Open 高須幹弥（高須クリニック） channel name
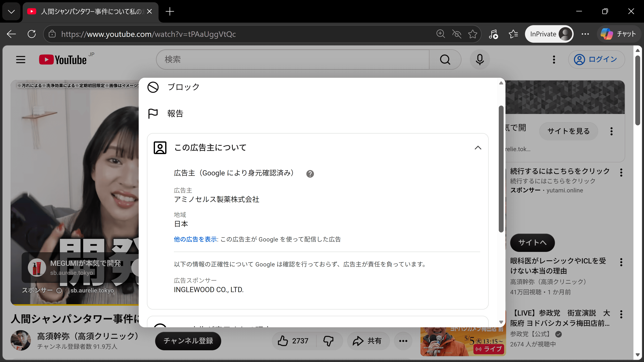Viewport: 644px width, 362px height. [x=88, y=336]
